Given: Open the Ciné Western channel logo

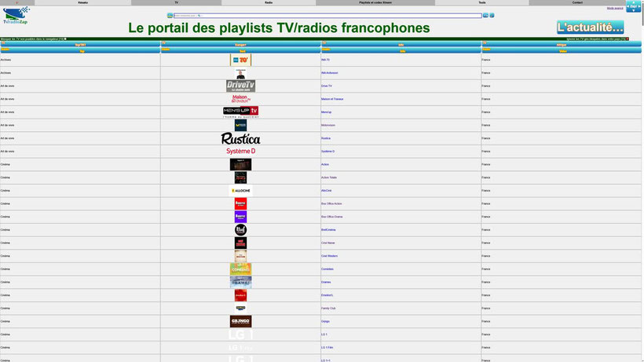Looking at the screenshot, I should click(240, 256).
